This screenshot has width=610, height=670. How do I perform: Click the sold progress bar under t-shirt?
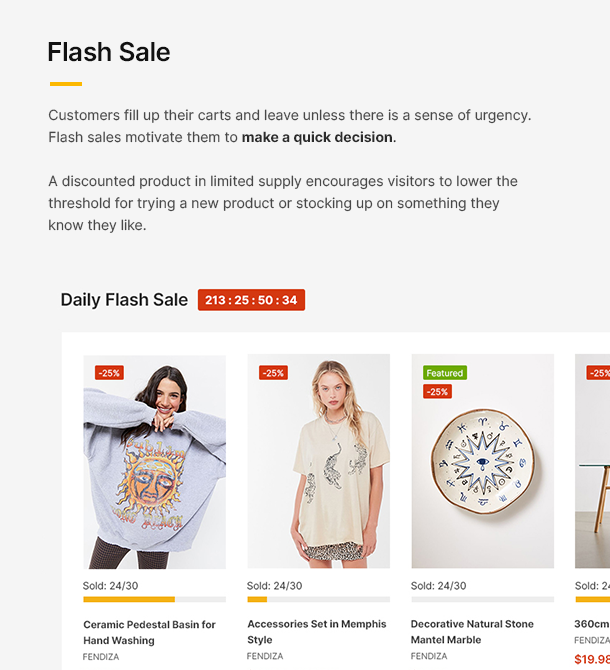point(318,600)
